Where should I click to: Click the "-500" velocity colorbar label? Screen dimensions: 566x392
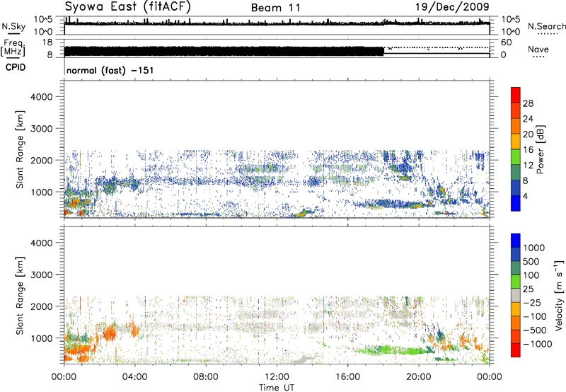click(x=534, y=330)
